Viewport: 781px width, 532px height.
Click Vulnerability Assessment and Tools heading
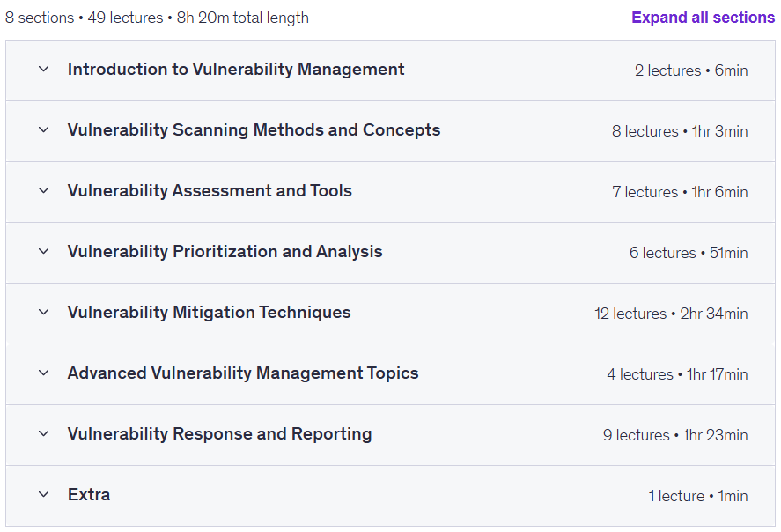click(210, 191)
